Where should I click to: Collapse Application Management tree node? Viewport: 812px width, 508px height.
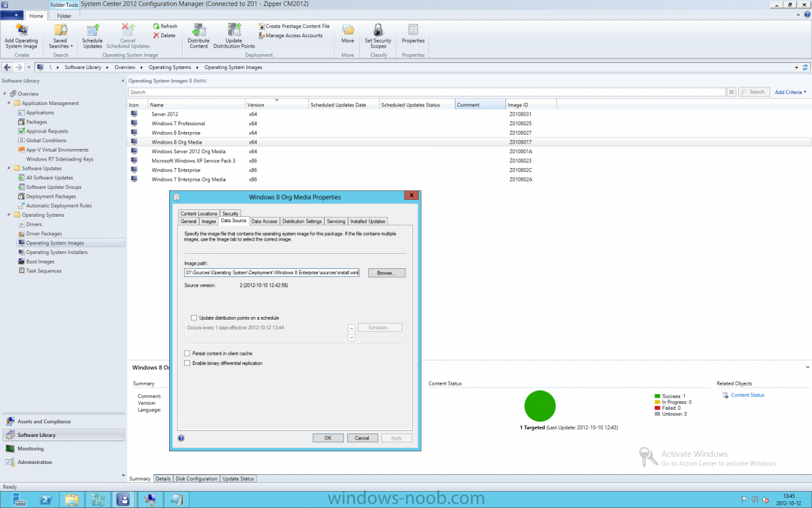point(9,103)
